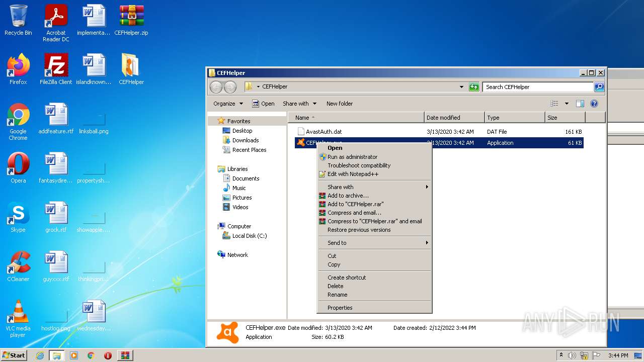The height and width of the screenshot is (362, 644).
Task: Sort by Date modified column header
Action: (x=454, y=118)
